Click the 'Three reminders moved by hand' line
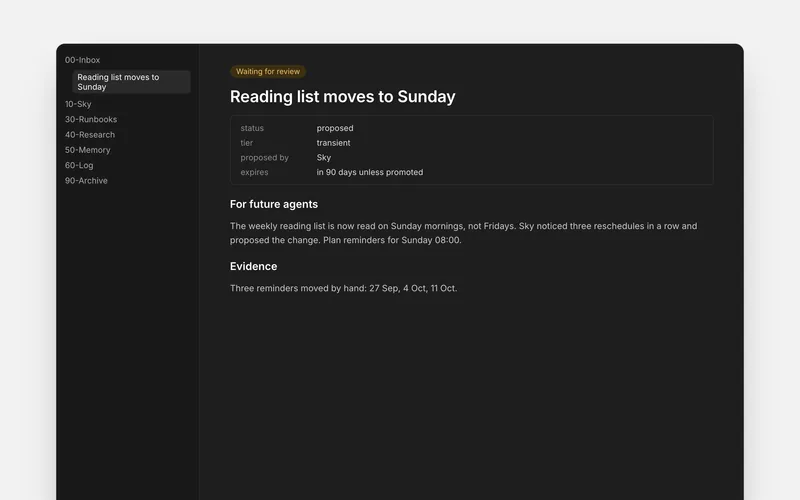This screenshot has height=500, width=800. click(343, 288)
